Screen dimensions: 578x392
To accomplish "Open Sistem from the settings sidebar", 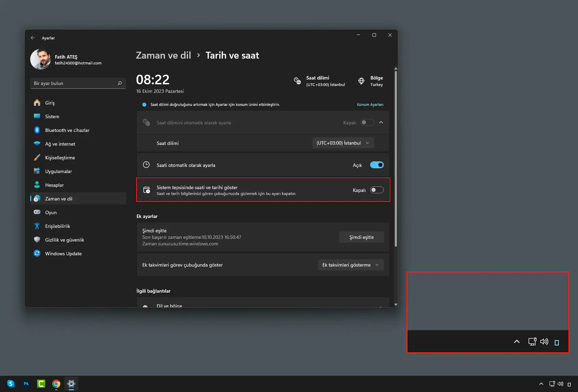I will tap(51, 116).
